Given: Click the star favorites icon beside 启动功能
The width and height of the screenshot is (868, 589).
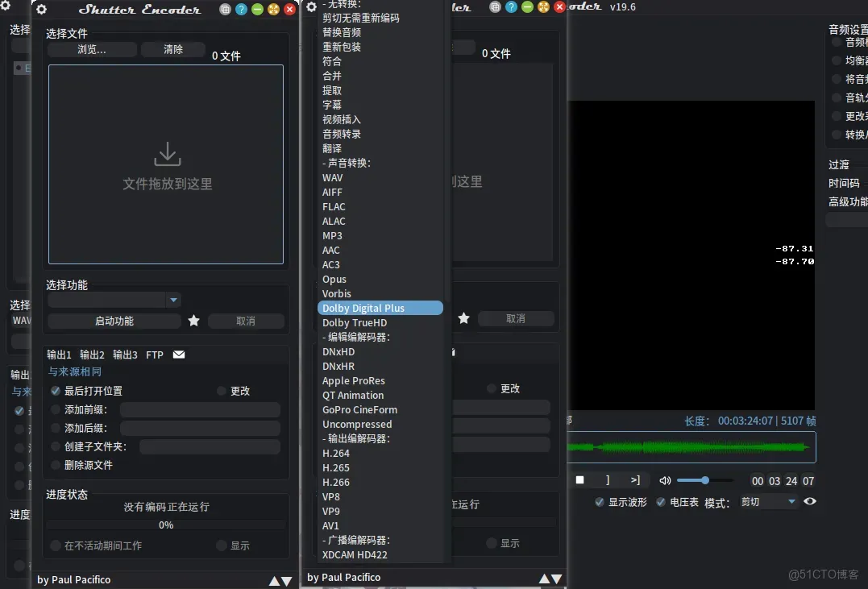Looking at the screenshot, I should click(193, 321).
